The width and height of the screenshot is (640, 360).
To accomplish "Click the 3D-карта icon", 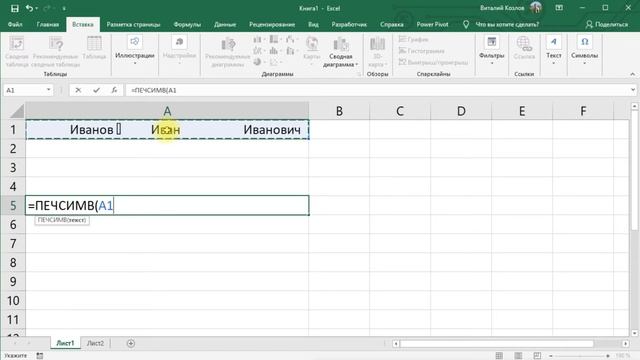I will (377, 52).
